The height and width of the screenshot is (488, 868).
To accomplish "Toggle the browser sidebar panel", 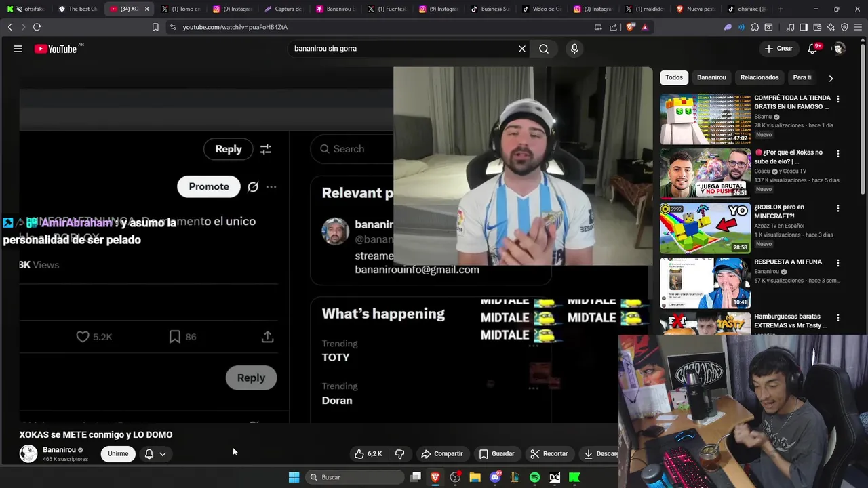I will point(804,27).
